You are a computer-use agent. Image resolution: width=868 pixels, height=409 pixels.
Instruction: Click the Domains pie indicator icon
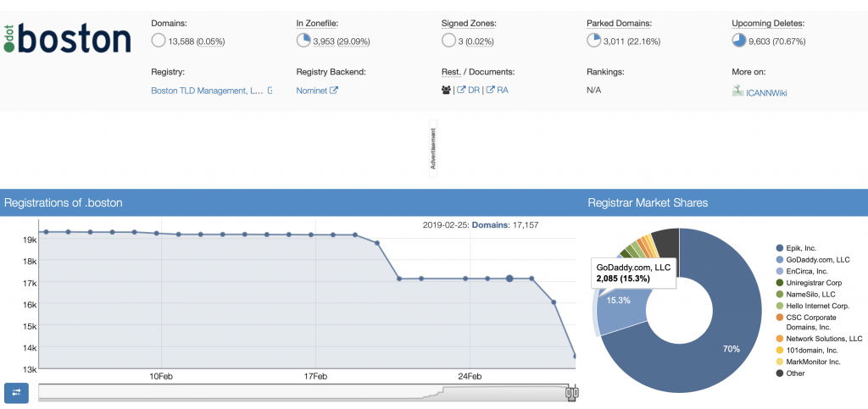(159, 41)
